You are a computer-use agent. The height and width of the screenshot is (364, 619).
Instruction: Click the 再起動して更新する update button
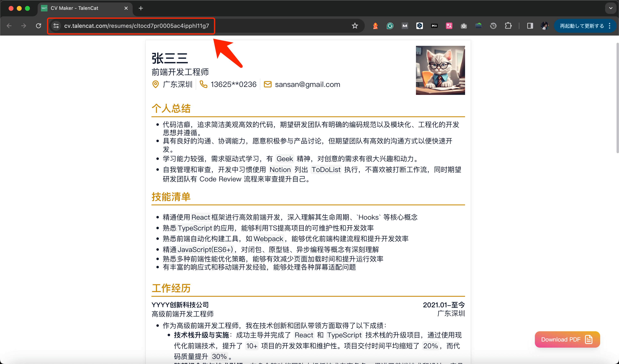click(582, 26)
